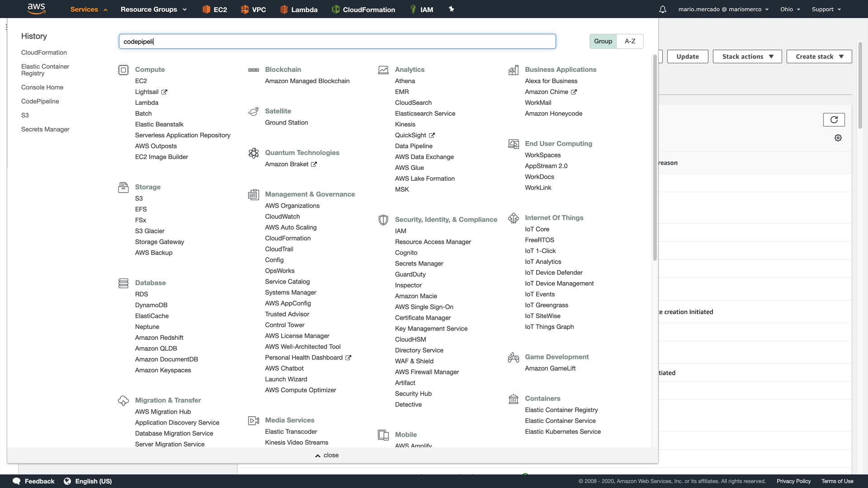Open the Support menu
This screenshot has height=488, width=868.
click(x=826, y=9)
